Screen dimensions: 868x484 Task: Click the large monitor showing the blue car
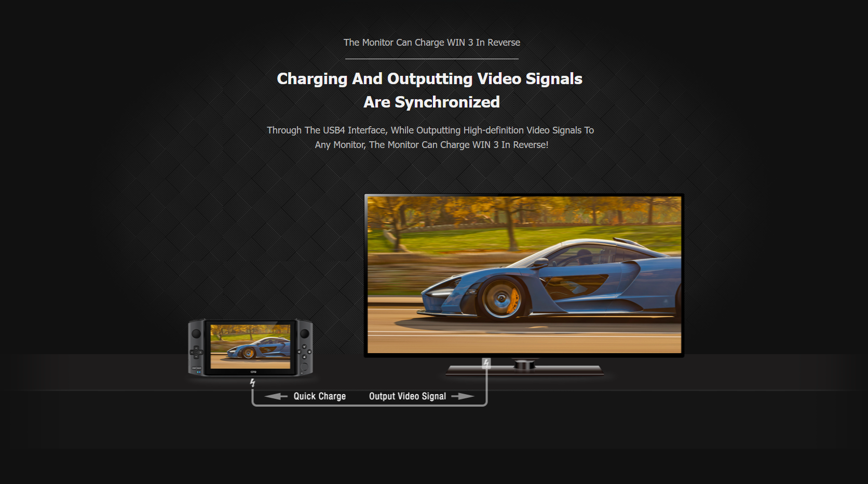tap(524, 275)
